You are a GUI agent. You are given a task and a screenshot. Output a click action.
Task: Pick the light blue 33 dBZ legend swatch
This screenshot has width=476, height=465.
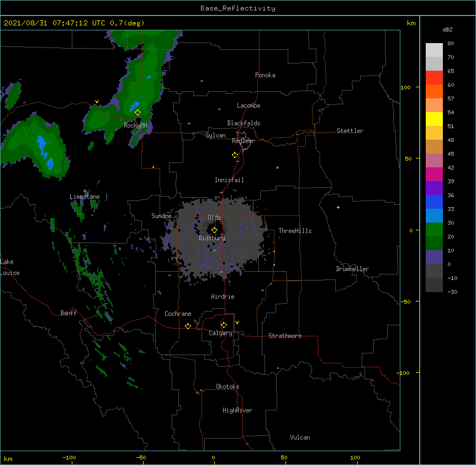click(x=434, y=215)
